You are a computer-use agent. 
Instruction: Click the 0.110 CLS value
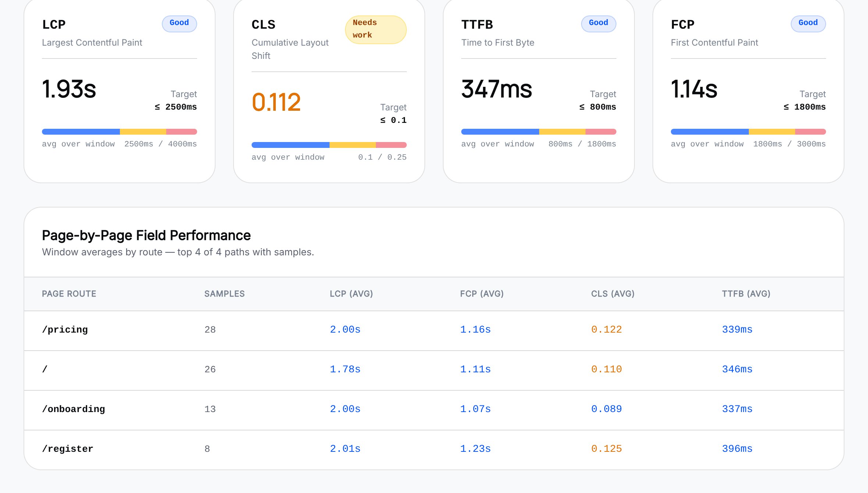606,369
